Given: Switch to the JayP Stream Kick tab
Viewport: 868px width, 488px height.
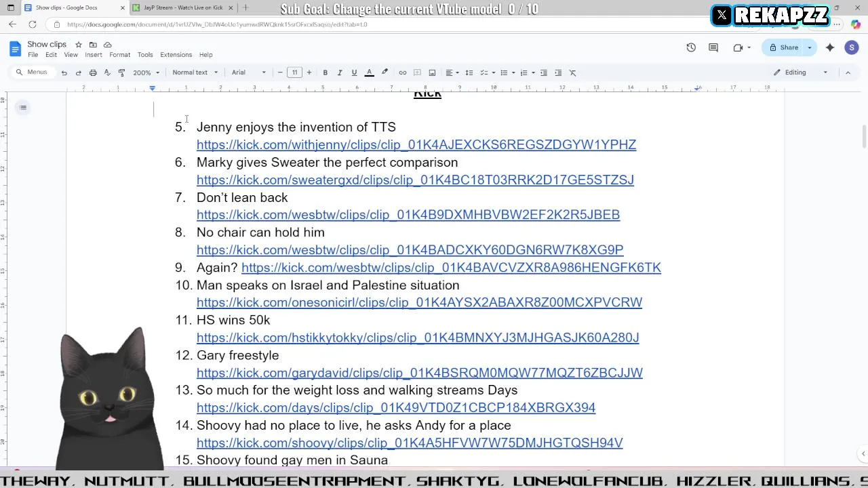Looking at the screenshot, I should 183,7.
